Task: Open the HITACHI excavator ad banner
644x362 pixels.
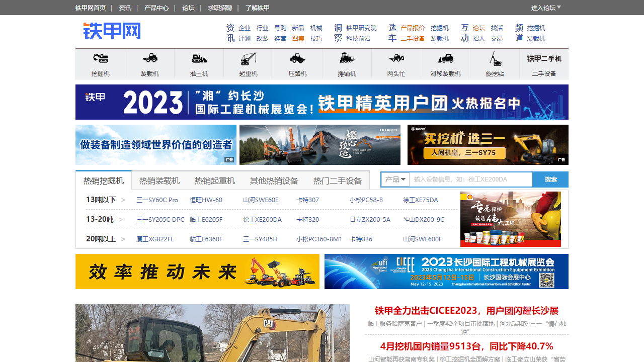Action: click(x=320, y=145)
